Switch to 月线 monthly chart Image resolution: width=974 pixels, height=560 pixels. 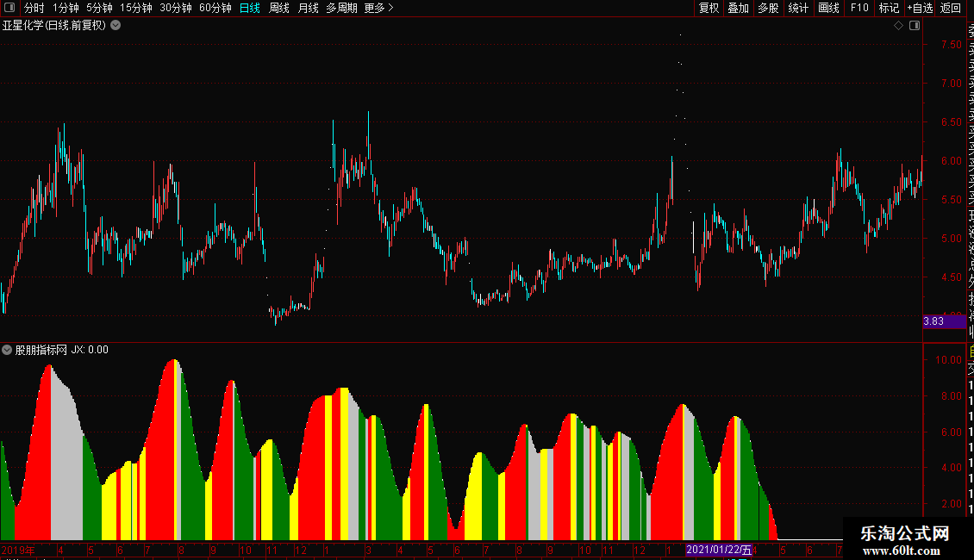308,8
